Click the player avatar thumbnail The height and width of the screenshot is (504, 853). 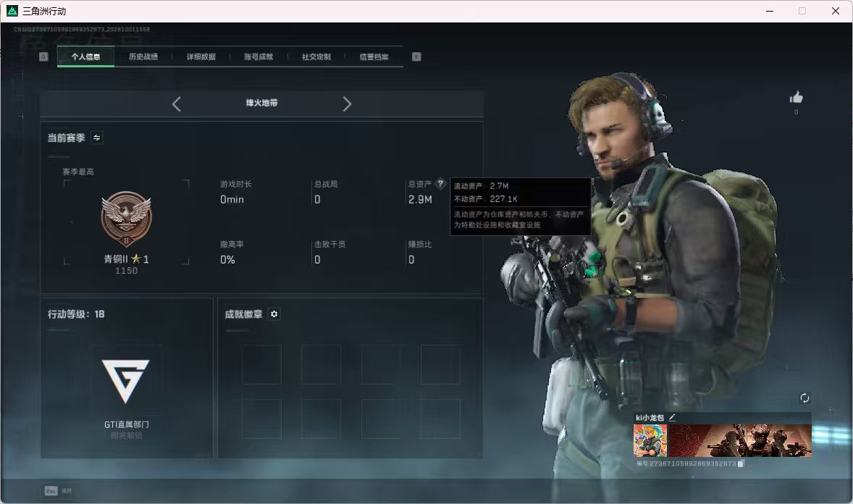click(650, 440)
